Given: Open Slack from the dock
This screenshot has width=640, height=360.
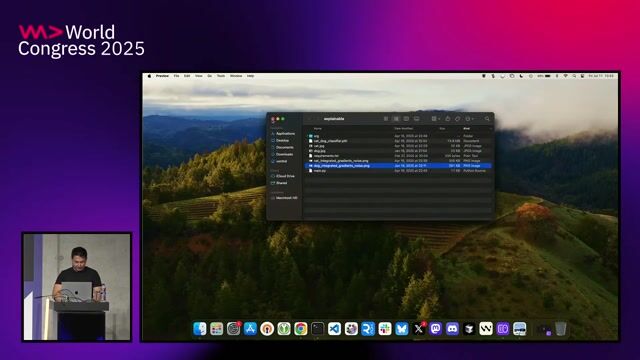Looking at the screenshot, I should (x=385, y=329).
